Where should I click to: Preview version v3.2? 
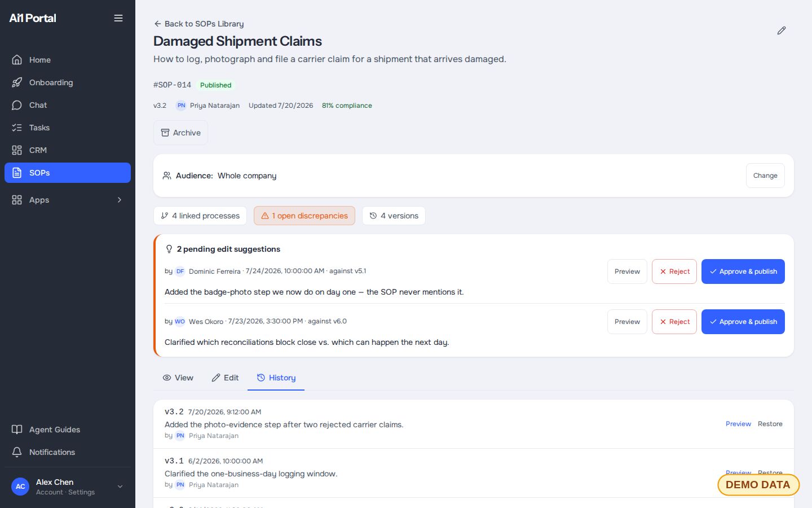[x=738, y=424]
